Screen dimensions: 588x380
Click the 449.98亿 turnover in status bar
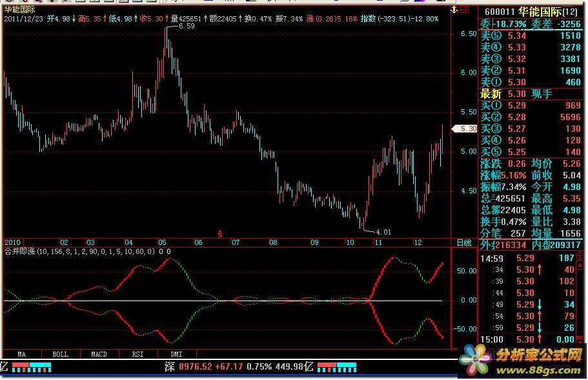294,366
